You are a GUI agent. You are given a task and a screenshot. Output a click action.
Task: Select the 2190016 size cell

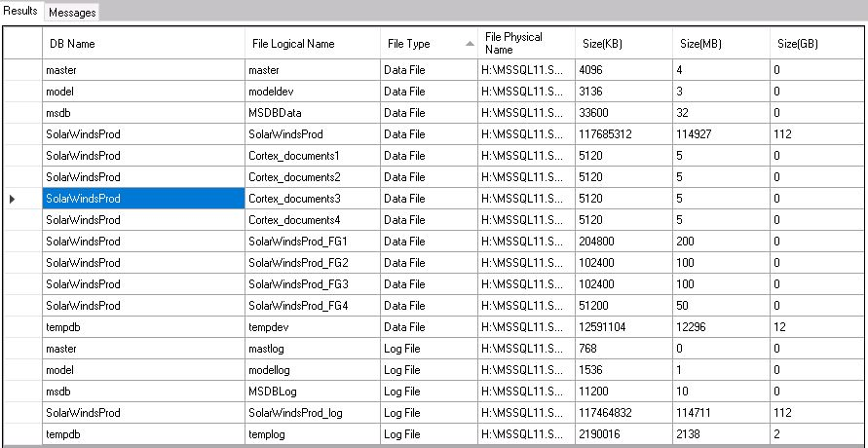[623, 434]
